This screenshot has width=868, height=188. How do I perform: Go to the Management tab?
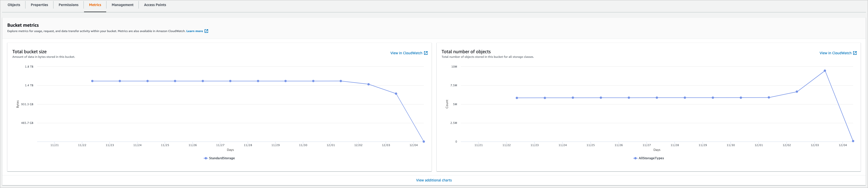click(x=122, y=5)
